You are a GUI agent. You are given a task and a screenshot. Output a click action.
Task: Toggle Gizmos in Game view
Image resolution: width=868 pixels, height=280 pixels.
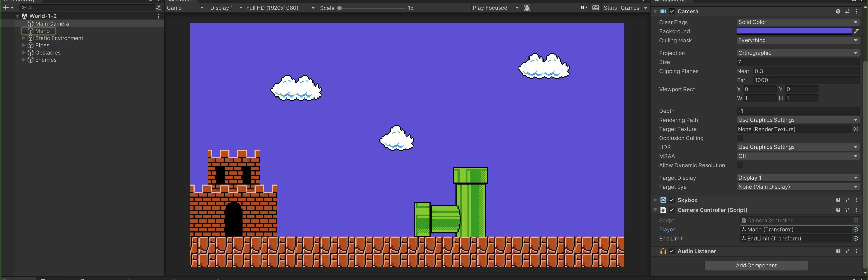630,8
